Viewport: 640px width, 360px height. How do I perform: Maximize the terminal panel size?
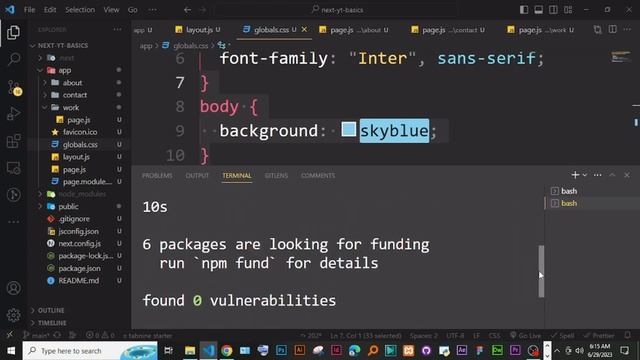(612, 175)
